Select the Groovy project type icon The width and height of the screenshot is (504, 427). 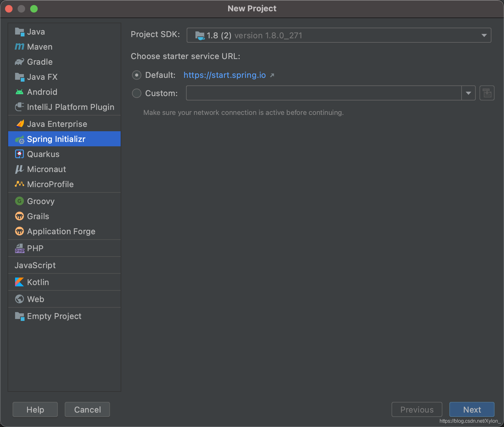19,201
